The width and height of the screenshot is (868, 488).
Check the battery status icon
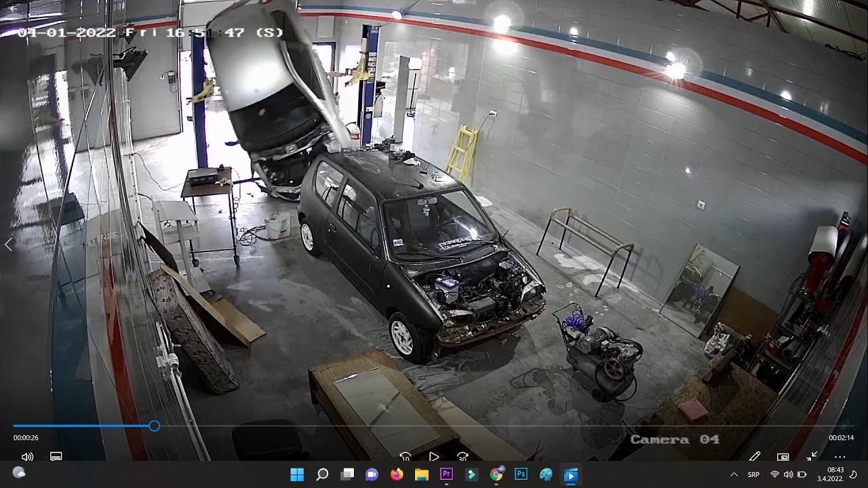click(802, 474)
